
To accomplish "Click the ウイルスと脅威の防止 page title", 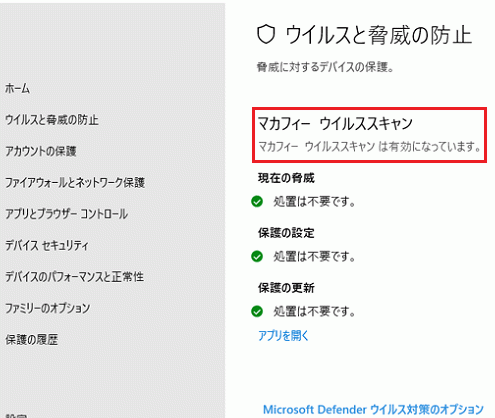I will [379, 35].
